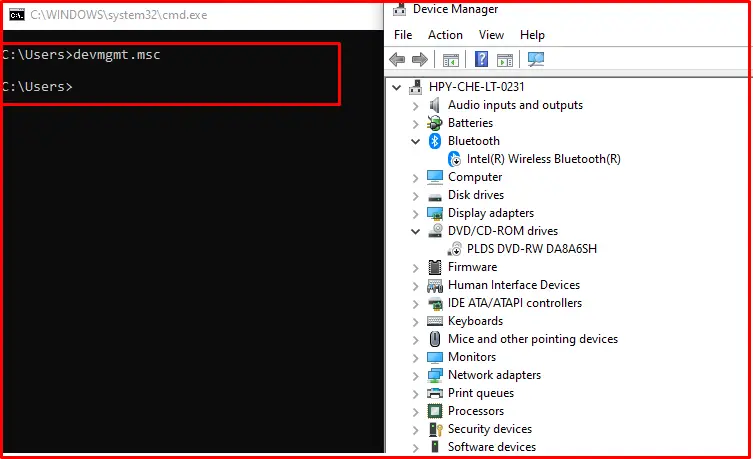Click the Software devices icon
Screen dimensions: 753x459
click(435, 447)
